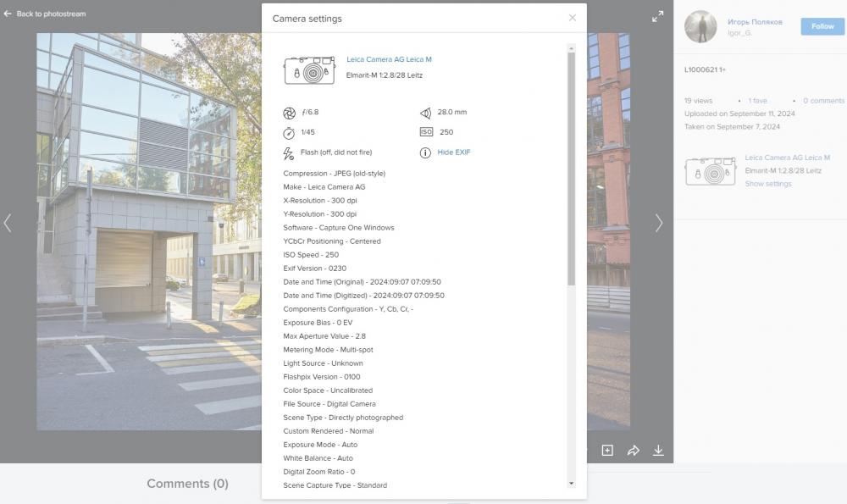Screen dimensions: 847x504
Task: Click the scrollbar down arrow in the dialog
Action: pos(571,484)
